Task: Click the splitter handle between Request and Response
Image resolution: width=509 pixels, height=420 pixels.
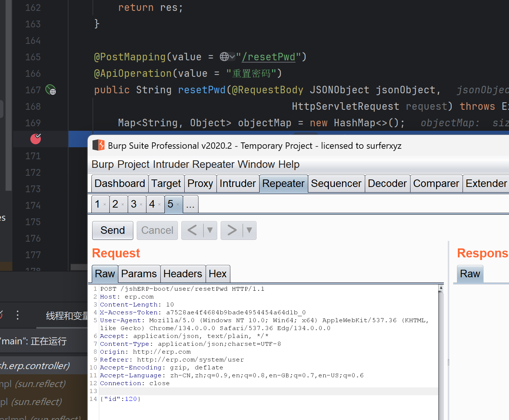Action: click(448, 362)
